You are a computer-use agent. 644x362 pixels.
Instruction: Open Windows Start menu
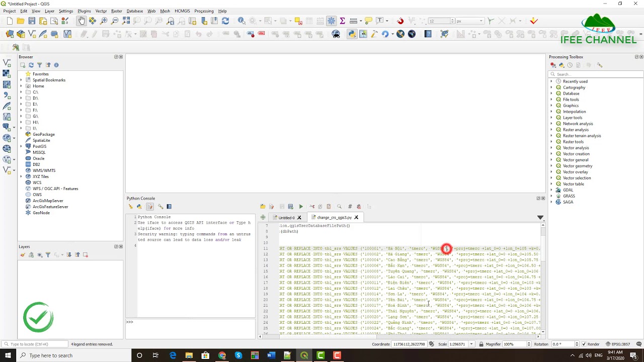point(9,355)
